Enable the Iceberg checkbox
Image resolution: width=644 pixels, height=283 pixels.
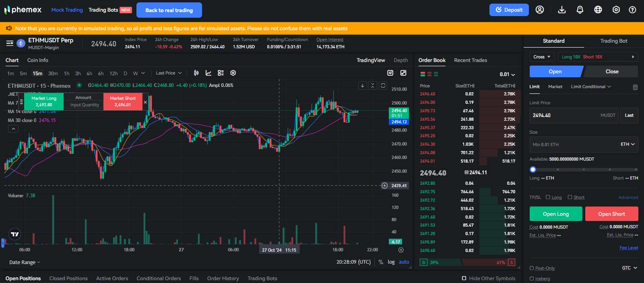coord(532,279)
